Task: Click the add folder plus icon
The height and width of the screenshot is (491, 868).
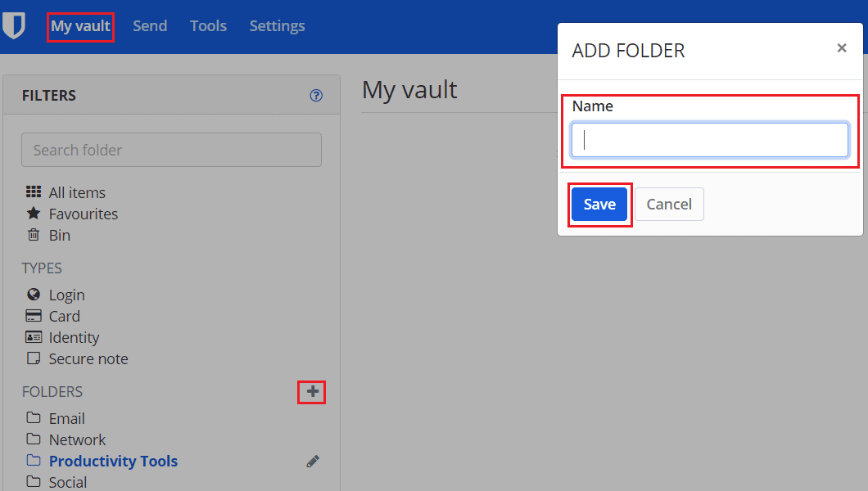Action: pyautogui.click(x=313, y=391)
